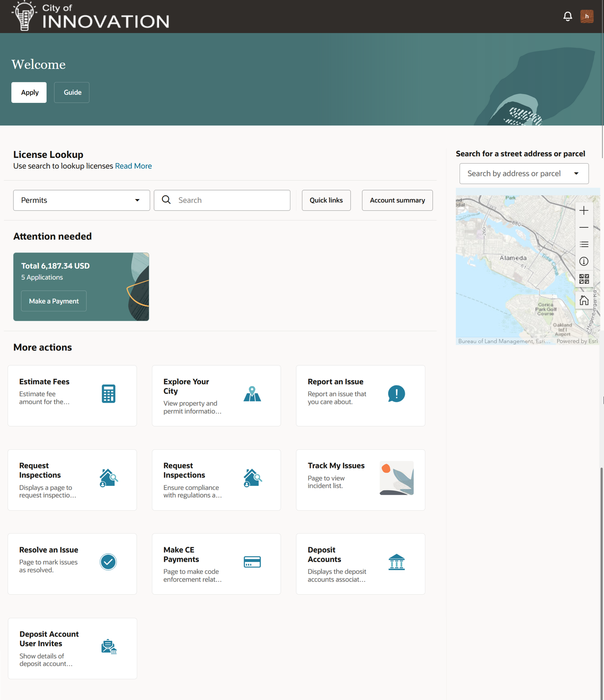604x700 pixels.
Task: Reset map to home extent
Action: [584, 300]
